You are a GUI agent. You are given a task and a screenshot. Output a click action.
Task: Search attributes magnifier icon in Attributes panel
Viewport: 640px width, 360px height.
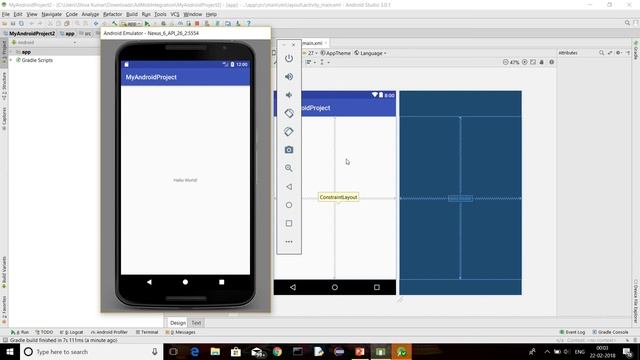(x=601, y=53)
